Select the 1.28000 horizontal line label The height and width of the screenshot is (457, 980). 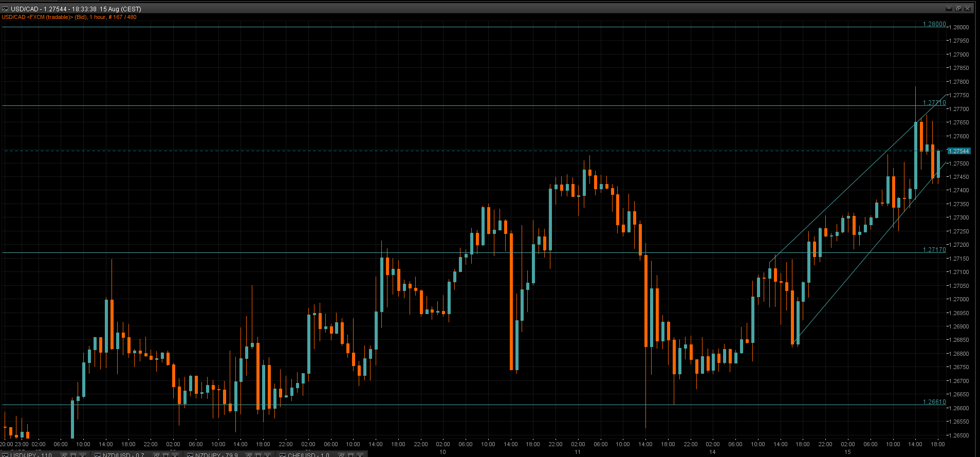pyautogui.click(x=934, y=24)
